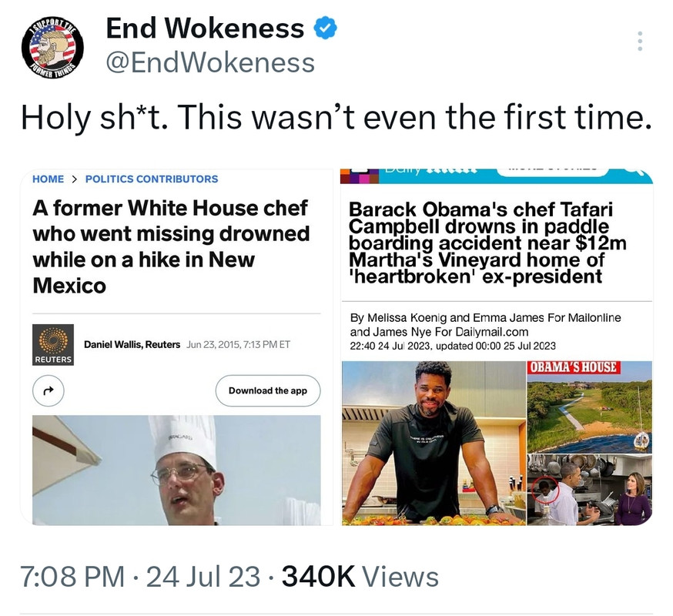Screen dimensions: 673x616
Task: Click the Reuters logo icon
Action: 53,345
